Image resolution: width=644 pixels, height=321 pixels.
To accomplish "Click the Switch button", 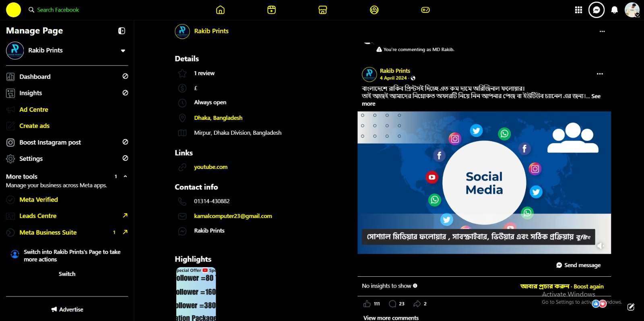I will tap(67, 274).
